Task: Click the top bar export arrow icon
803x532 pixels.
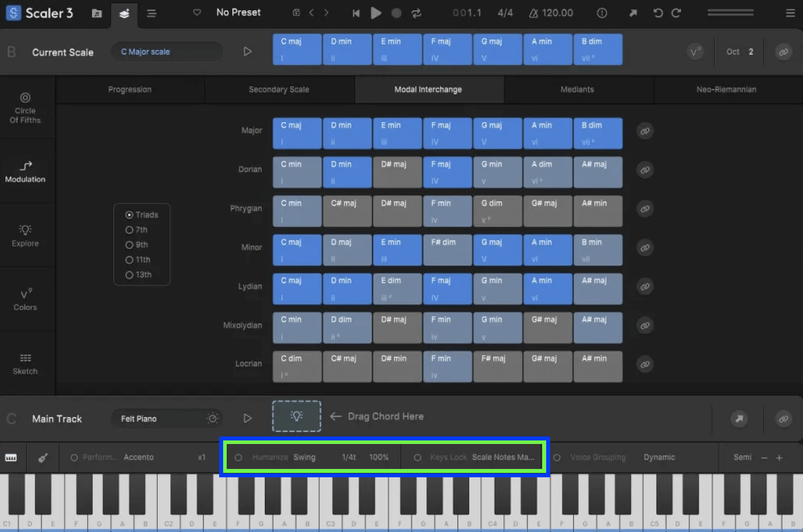Action: point(633,13)
